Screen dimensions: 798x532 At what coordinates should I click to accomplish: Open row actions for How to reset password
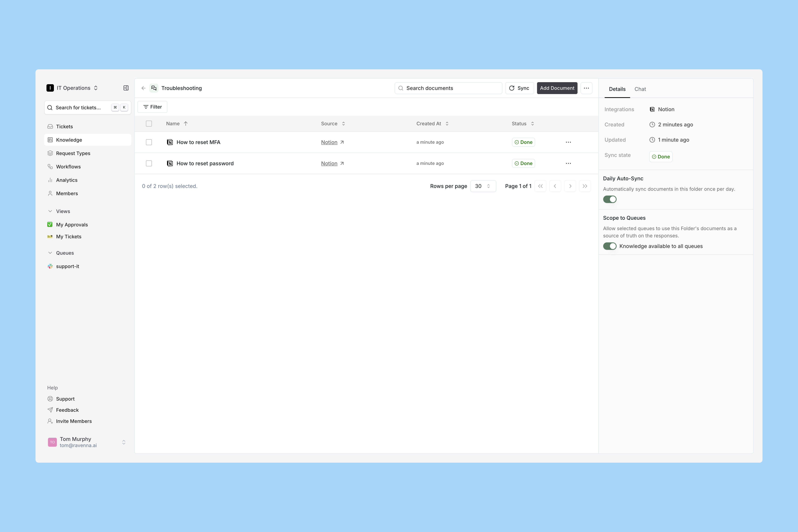coord(568,164)
